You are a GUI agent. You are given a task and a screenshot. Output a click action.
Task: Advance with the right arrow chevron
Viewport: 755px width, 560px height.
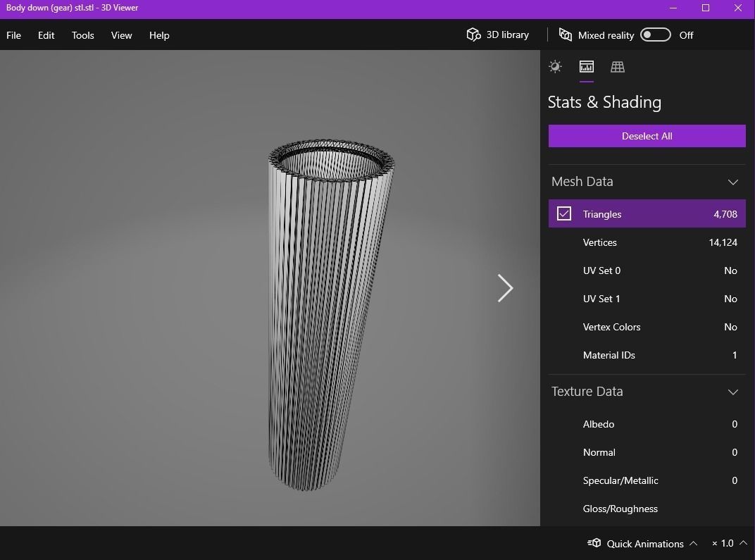click(x=505, y=288)
